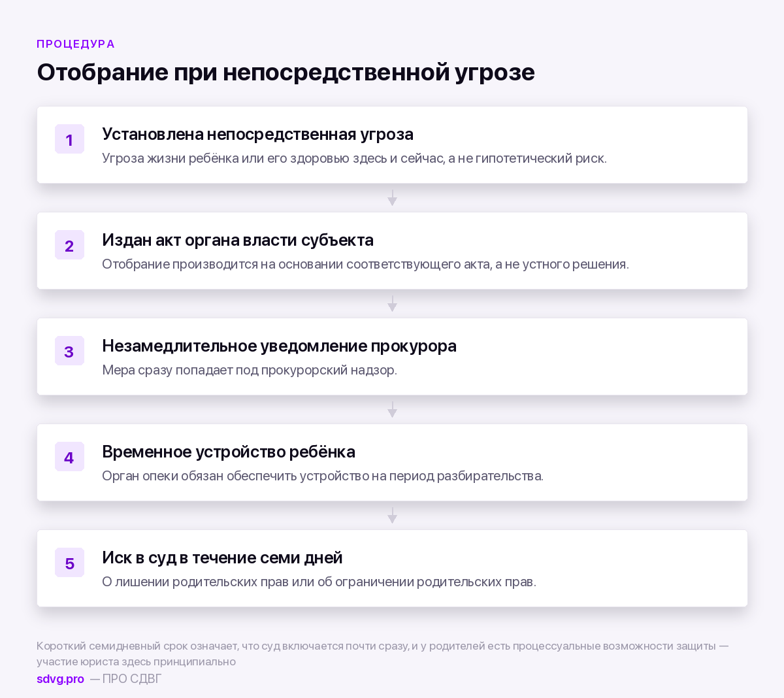Click heading Незамедлительное уведомление прокурора
This screenshot has height=698, width=784.
[279, 346]
